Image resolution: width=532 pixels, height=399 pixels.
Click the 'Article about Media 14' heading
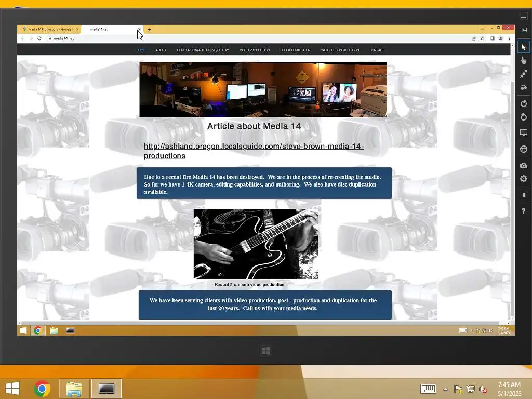pos(254,126)
